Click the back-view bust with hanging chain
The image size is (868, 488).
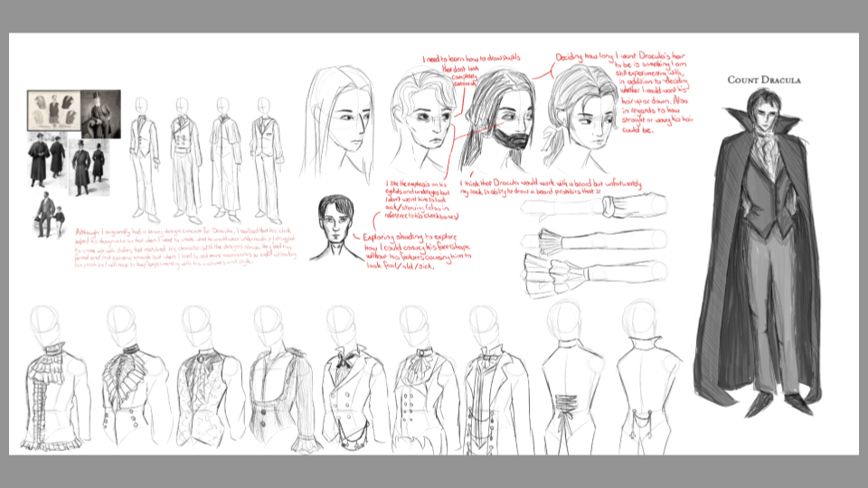[x=647, y=378]
